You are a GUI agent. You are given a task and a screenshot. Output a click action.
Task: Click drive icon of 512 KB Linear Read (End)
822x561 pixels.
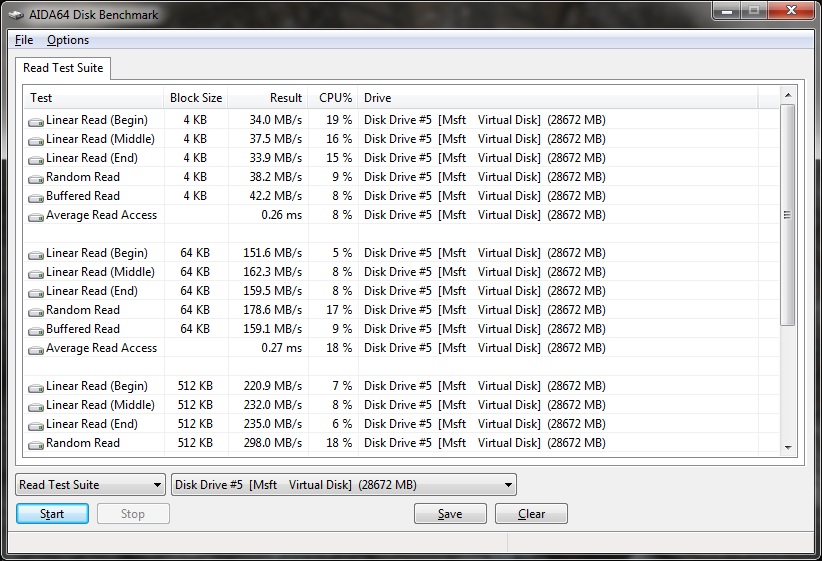(x=36, y=426)
